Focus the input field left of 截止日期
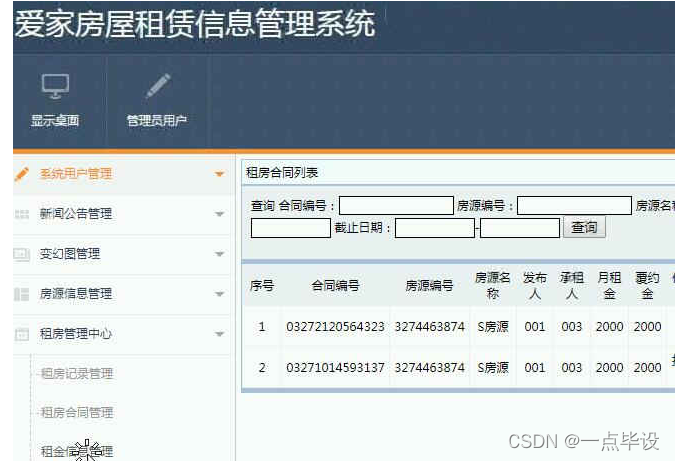The image size is (675, 461). (x=291, y=228)
